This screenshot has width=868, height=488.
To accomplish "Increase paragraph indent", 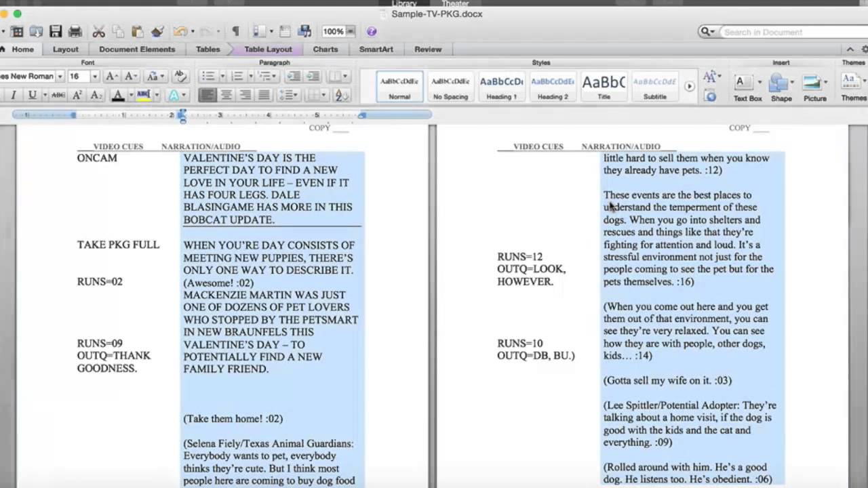I will pos(313,77).
